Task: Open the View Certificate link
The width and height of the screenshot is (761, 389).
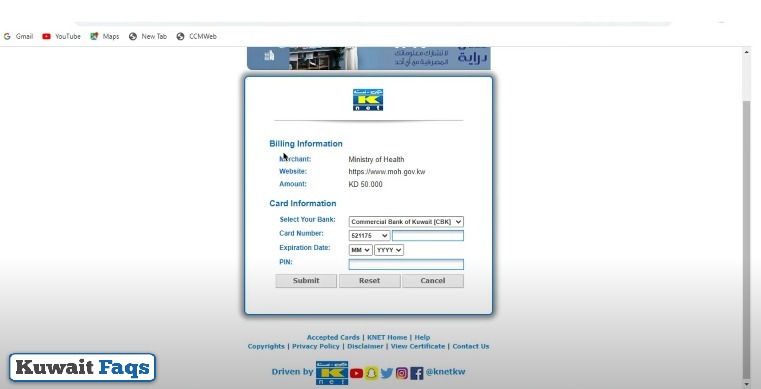Action: click(x=418, y=346)
